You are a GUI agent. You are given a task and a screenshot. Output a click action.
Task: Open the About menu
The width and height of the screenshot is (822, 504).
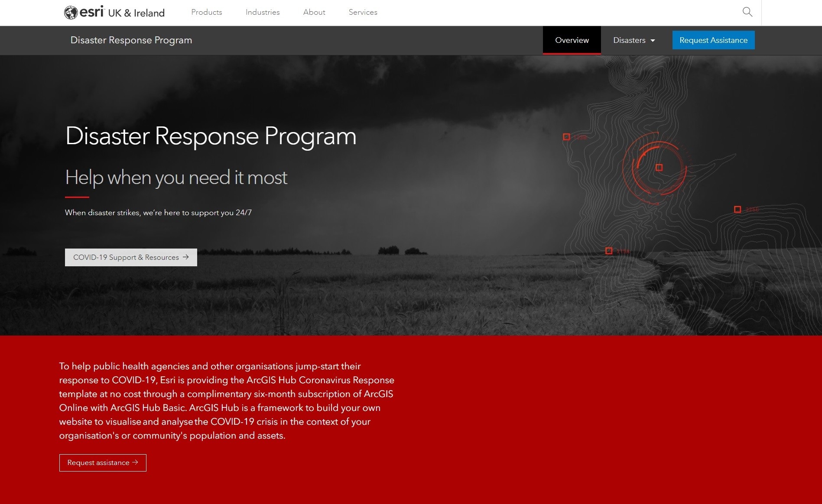314,12
